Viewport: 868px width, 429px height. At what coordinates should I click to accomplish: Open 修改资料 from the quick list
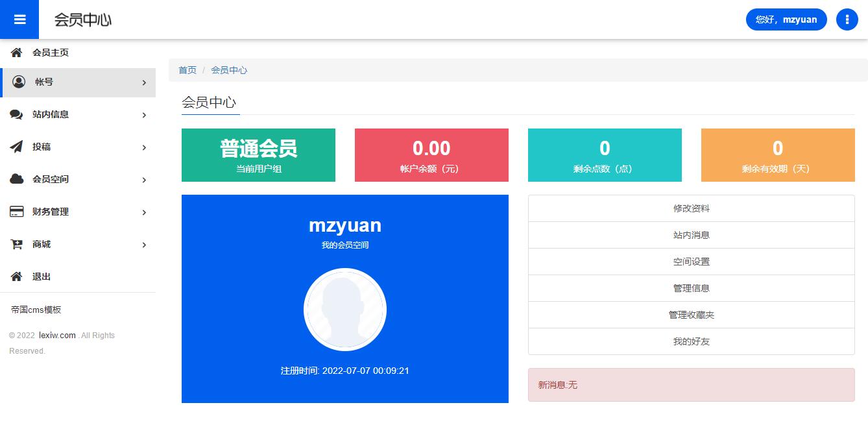(691, 208)
